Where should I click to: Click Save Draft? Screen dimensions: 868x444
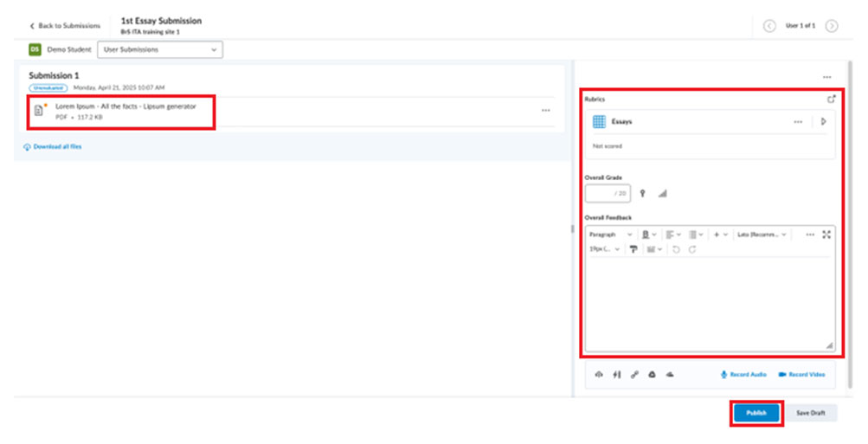[810, 413]
